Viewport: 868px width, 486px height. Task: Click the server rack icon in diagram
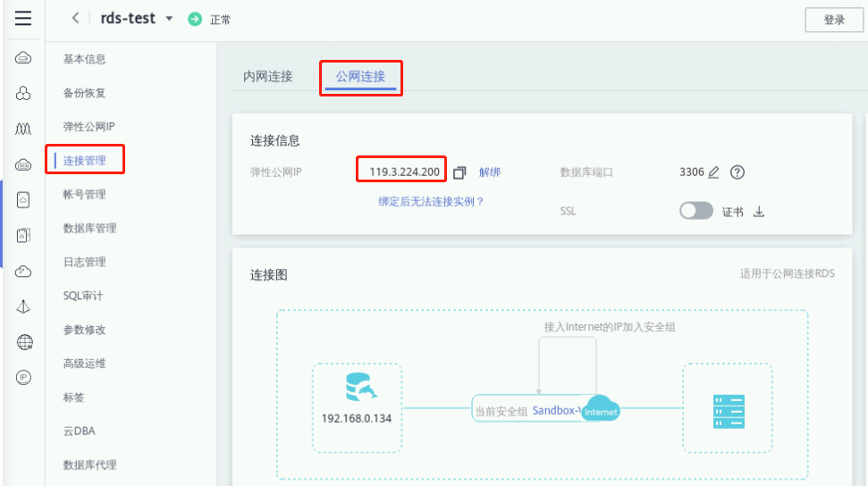tap(729, 411)
